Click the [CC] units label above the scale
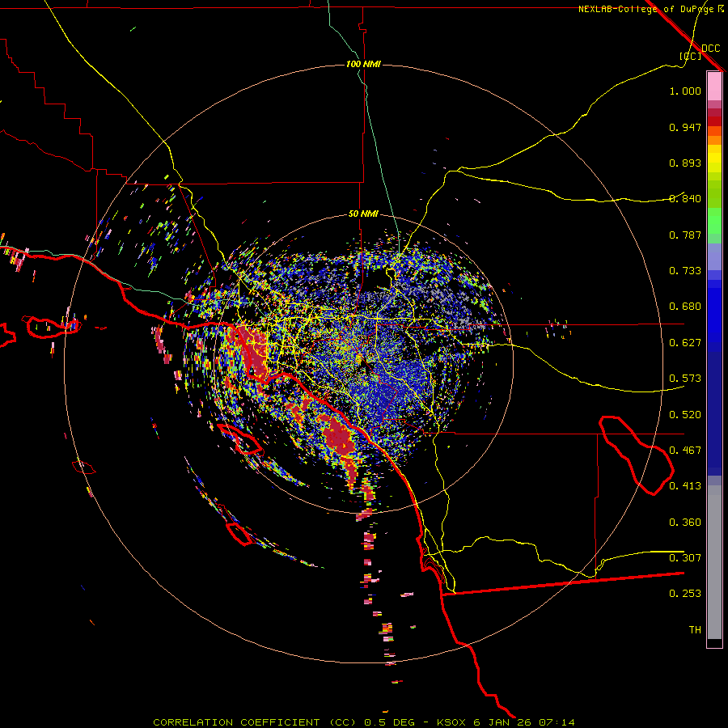Image resolution: width=728 pixels, height=728 pixels. pos(691,56)
